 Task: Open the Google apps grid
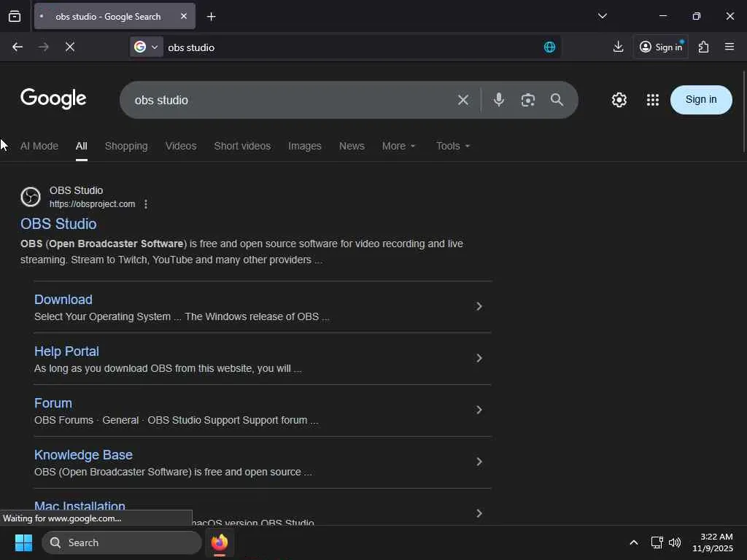tap(653, 100)
